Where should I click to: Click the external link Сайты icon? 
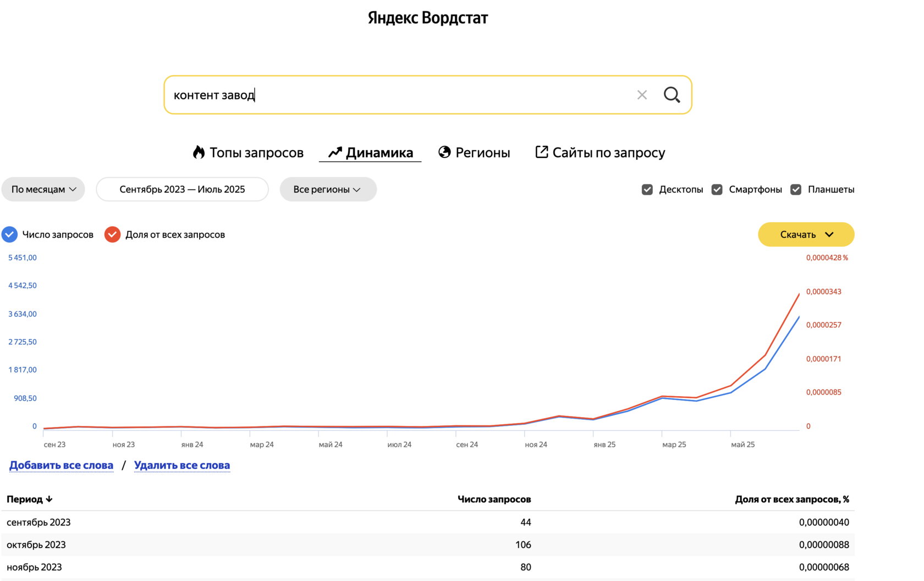pos(542,152)
